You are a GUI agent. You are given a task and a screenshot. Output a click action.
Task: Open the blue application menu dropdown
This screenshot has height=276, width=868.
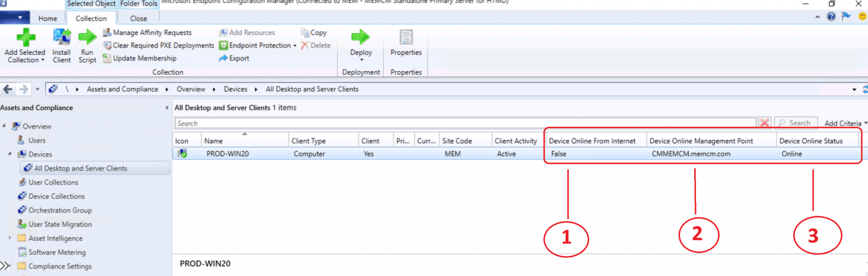point(15,18)
